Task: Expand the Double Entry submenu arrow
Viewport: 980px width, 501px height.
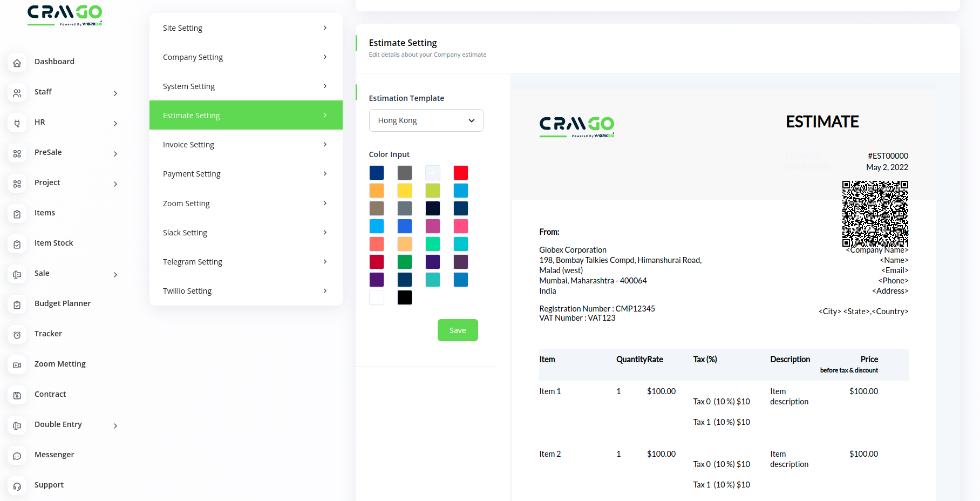Action: point(115,426)
